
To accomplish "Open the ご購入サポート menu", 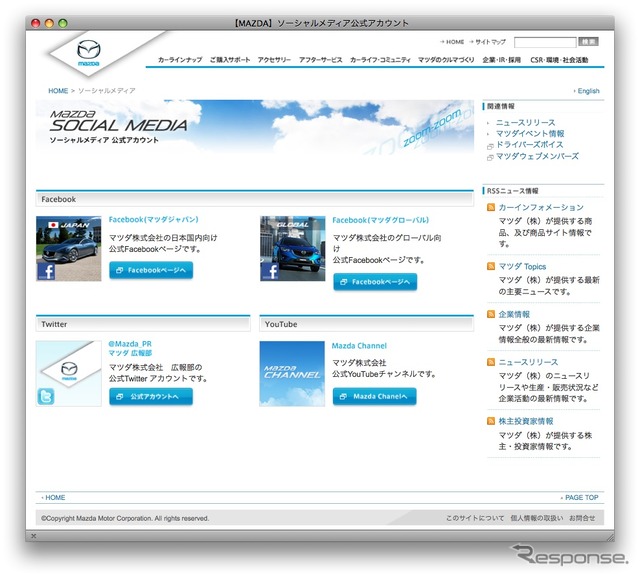I will pos(230,60).
